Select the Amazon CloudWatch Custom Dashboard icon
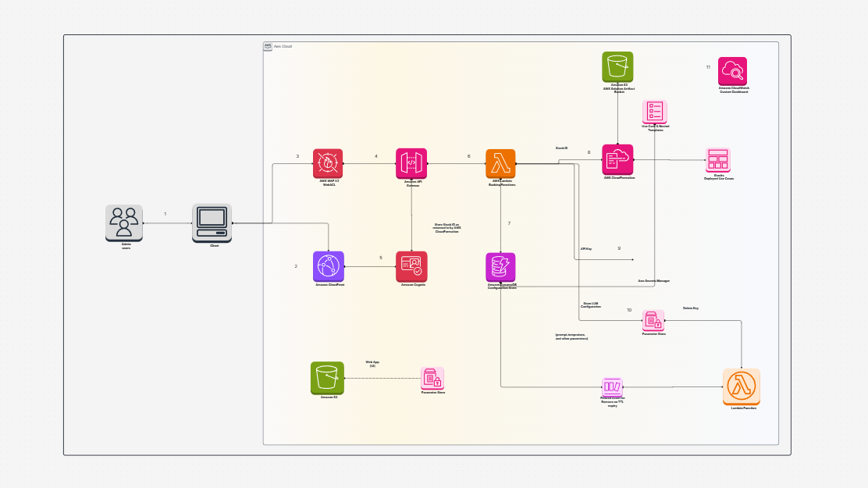 click(732, 71)
